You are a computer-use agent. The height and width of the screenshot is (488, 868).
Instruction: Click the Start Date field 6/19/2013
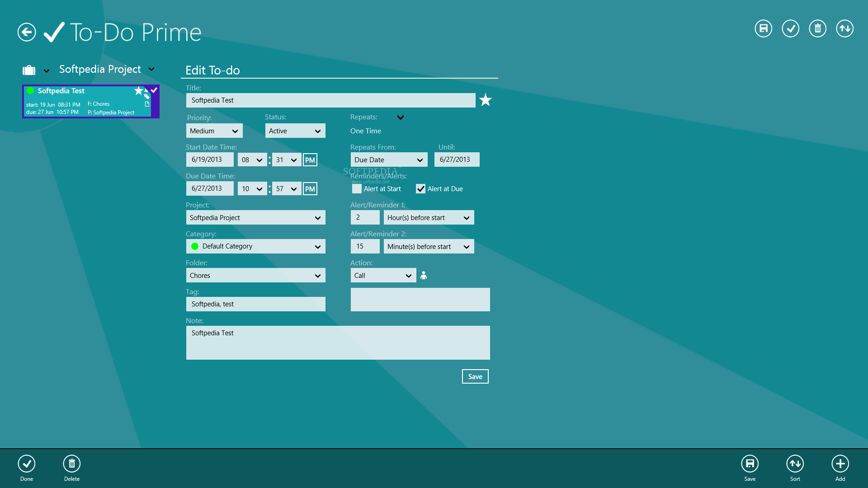[x=210, y=160]
